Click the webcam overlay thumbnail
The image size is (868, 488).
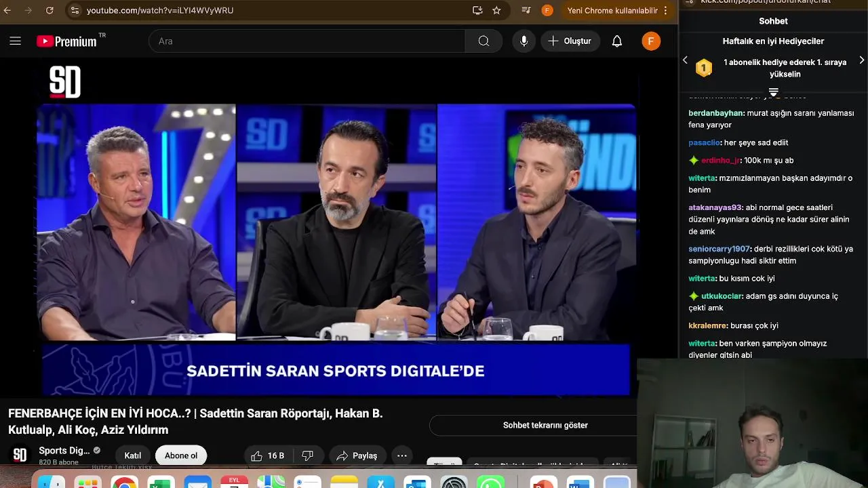[753, 424]
